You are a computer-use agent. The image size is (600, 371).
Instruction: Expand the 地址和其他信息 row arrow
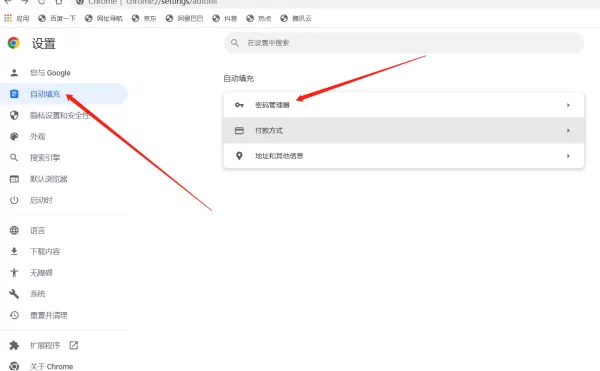pos(568,156)
